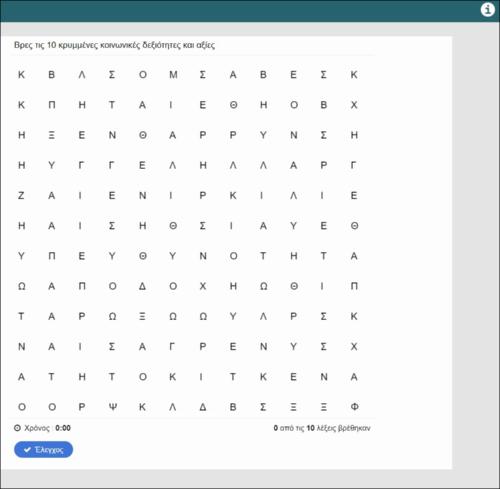Click the Γ in reversed ΣΥΝΕΡΓΑΣΙΑ
The height and width of the screenshot is (489, 500).
click(x=172, y=346)
